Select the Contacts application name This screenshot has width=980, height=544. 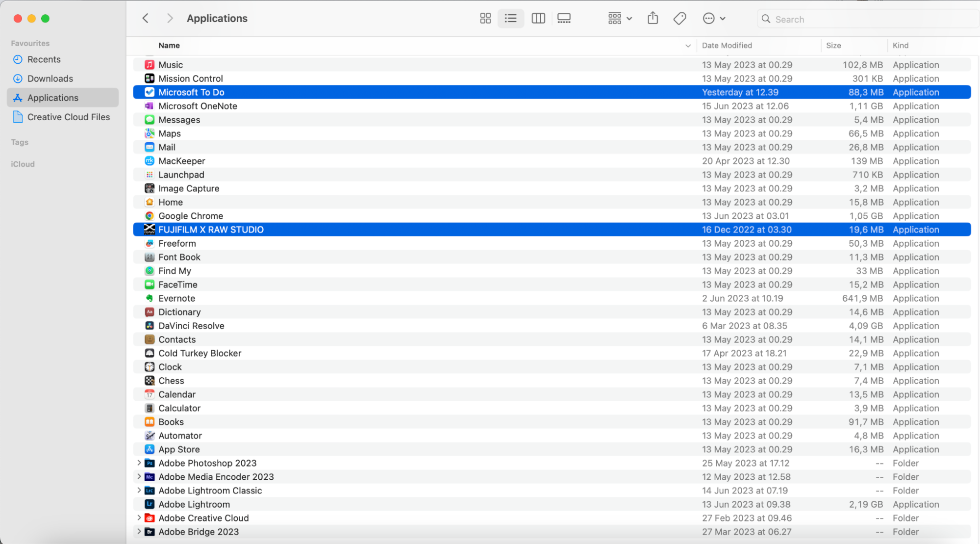pos(177,339)
